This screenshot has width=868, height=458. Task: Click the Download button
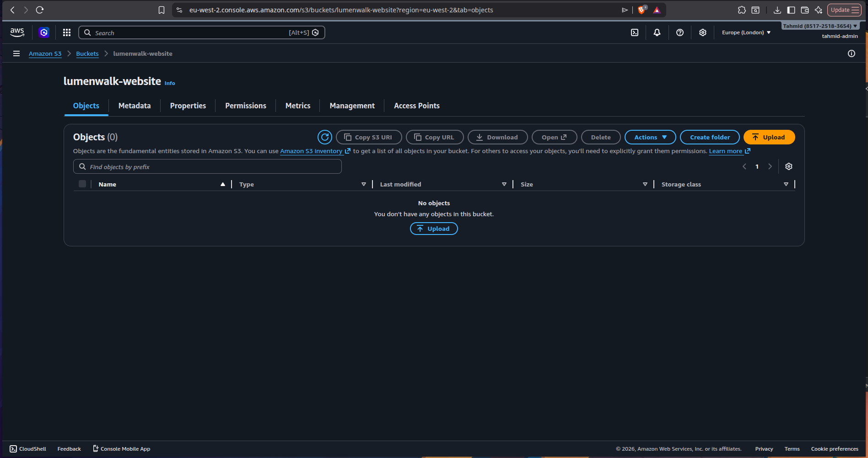(x=497, y=137)
